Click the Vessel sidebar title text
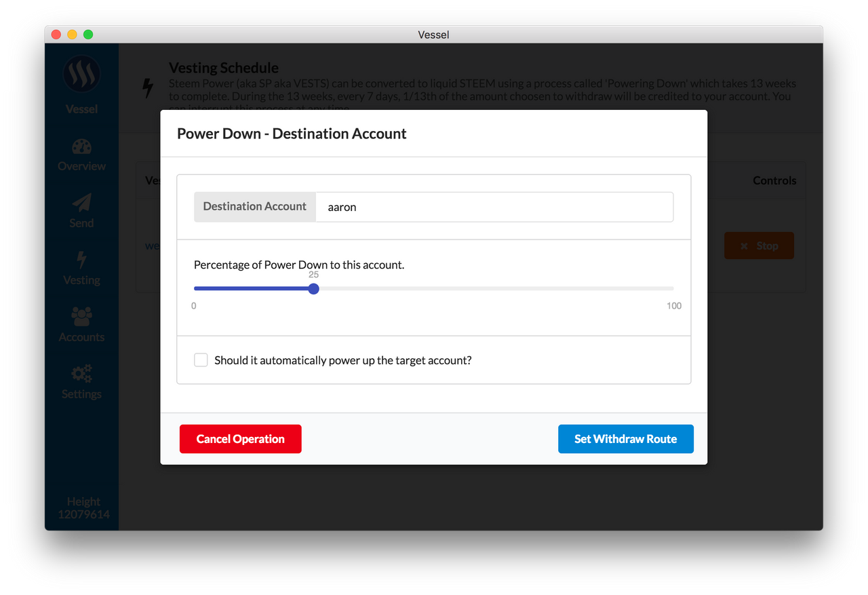 point(81,109)
